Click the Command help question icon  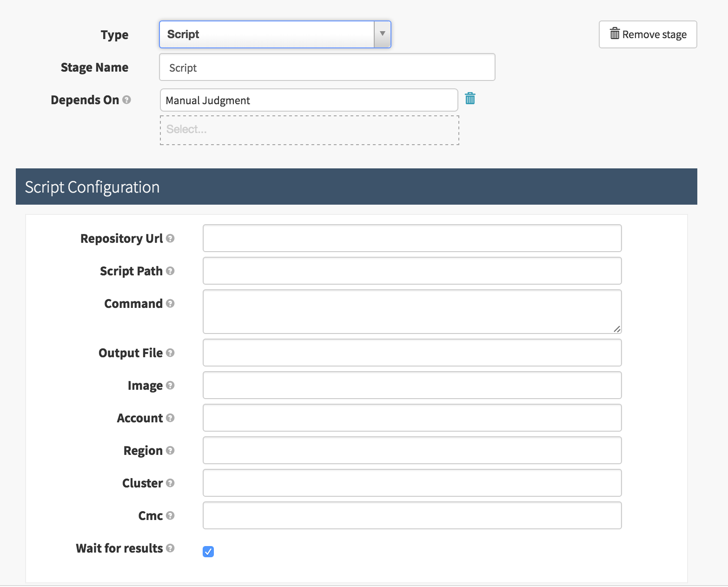click(170, 304)
